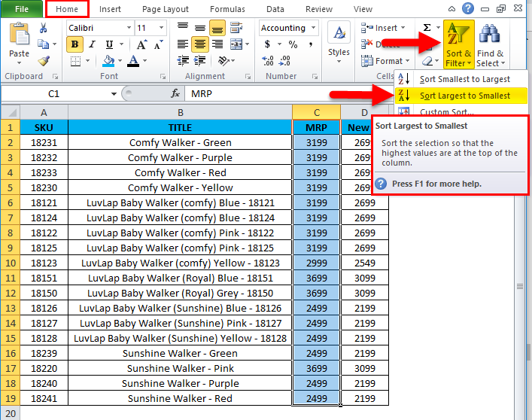The image size is (532, 420).
Task: Apply the Font Color red A
Action: tap(134, 61)
